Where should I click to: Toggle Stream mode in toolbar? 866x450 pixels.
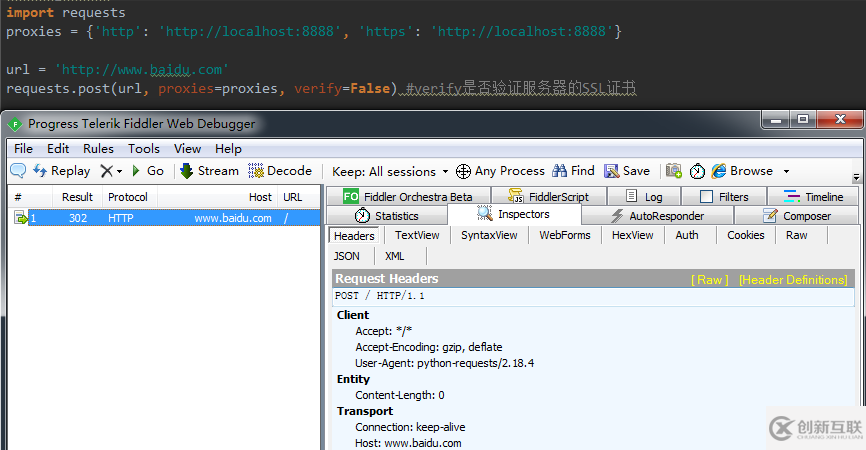pos(209,171)
